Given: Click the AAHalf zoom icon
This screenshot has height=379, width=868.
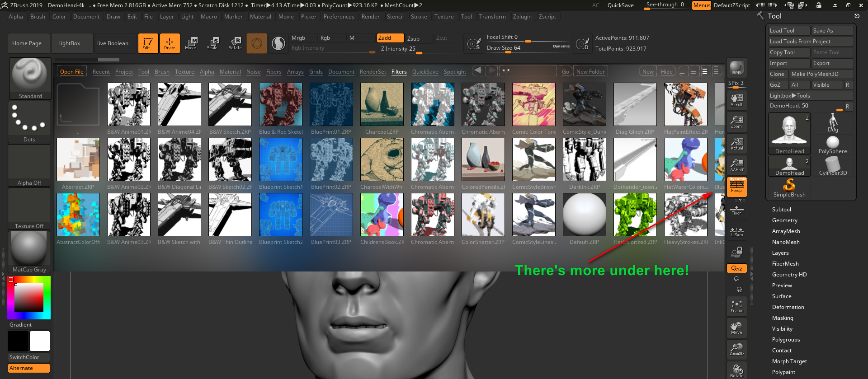Looking at the screenshot, I should [x=736, y=165].
